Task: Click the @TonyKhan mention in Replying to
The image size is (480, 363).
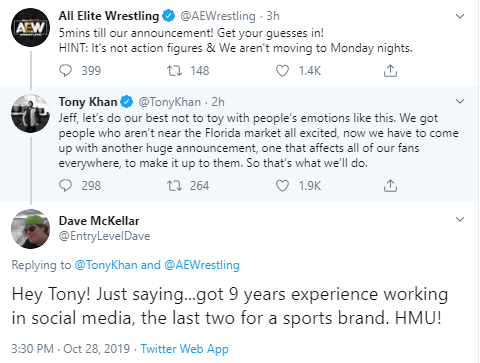Action: [x=106, y=265]
